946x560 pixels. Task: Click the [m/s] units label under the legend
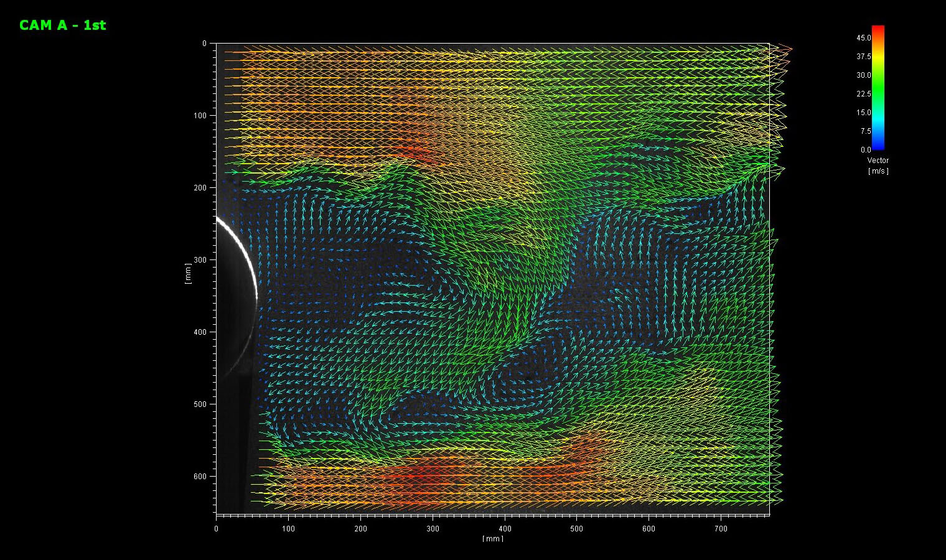[878, 170]
